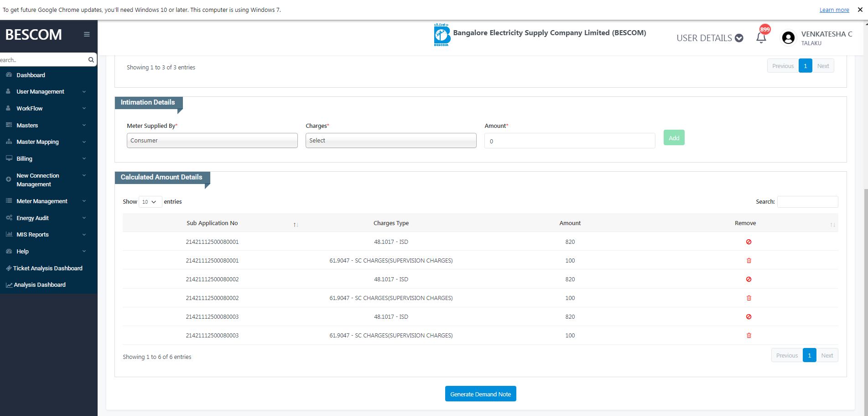The image size is (868, 416).
Task: Click the user profile avatar icon
Action: coord(788,38)
